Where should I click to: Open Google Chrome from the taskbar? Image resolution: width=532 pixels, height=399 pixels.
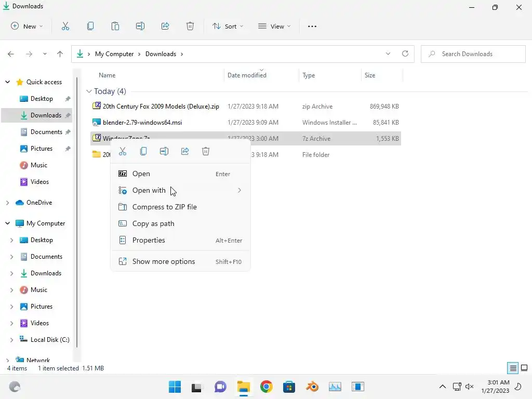click(x=267, y=387)
